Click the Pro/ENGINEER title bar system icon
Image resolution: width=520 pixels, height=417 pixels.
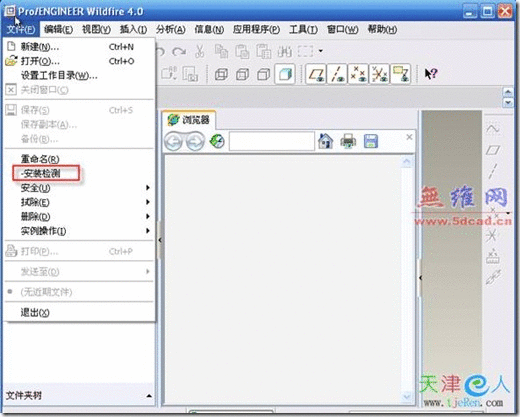(10, 11)
